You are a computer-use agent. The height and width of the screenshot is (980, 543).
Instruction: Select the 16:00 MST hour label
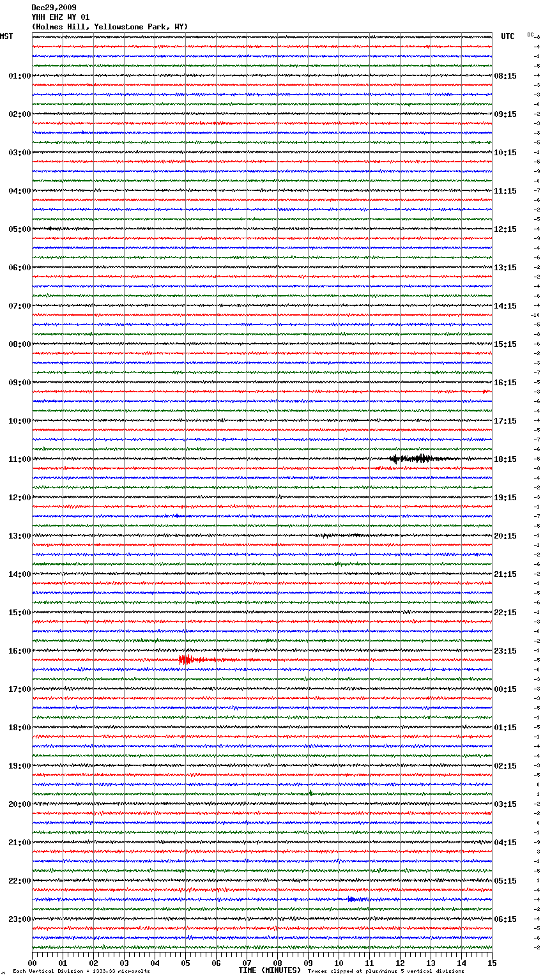click(19, 651)
